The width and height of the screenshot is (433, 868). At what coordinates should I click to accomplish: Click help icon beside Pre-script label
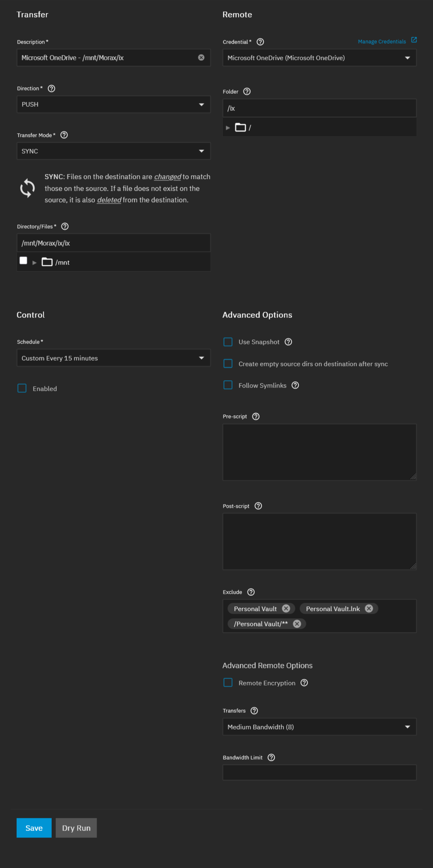[x=256, y=416]
